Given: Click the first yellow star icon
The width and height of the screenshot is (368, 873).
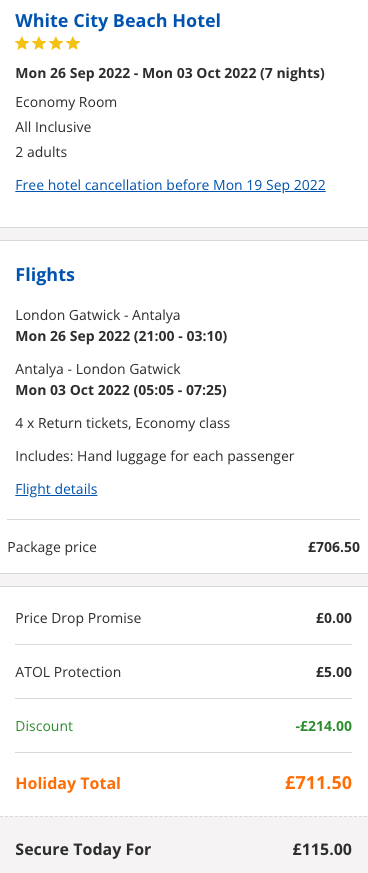Looking at the screenshot, I should (22, 44).
